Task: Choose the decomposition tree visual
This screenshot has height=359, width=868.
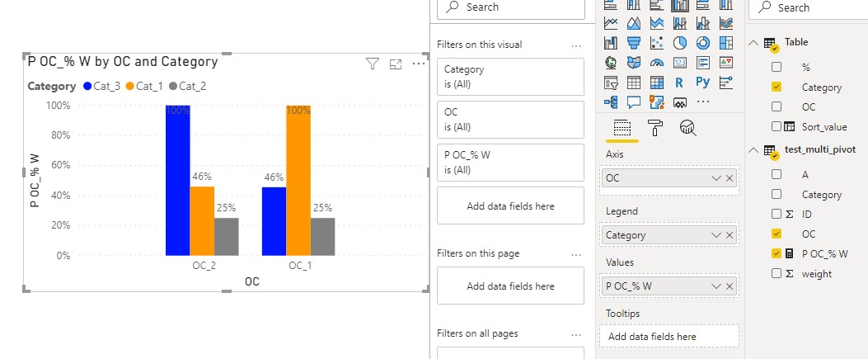Action: pyautogui.click(x=611, y=102)
